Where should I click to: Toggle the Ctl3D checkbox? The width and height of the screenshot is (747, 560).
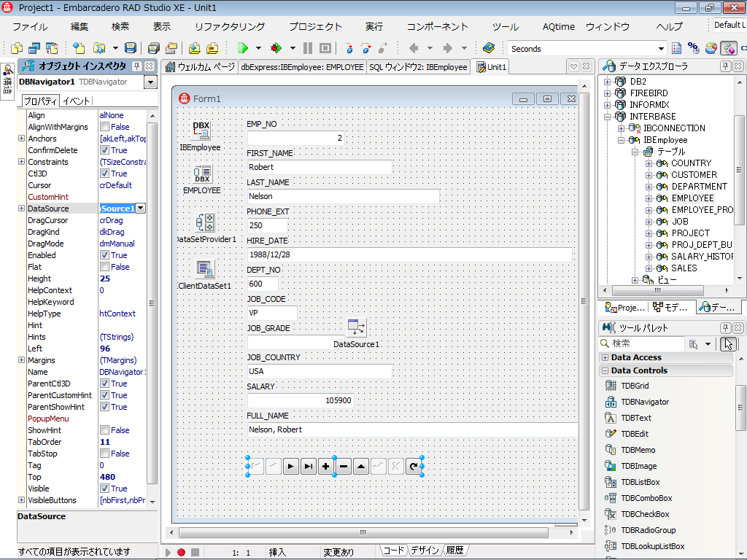click(x=105, y=174)
